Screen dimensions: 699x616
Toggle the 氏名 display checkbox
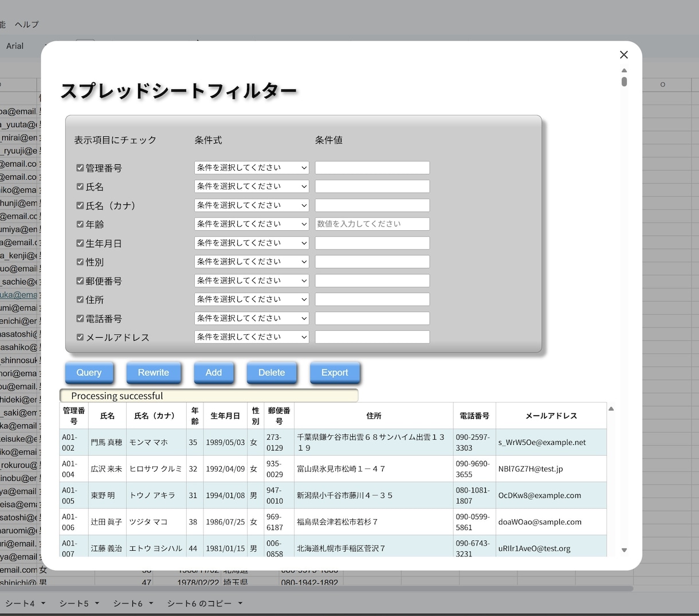click(x=80, y=187)
